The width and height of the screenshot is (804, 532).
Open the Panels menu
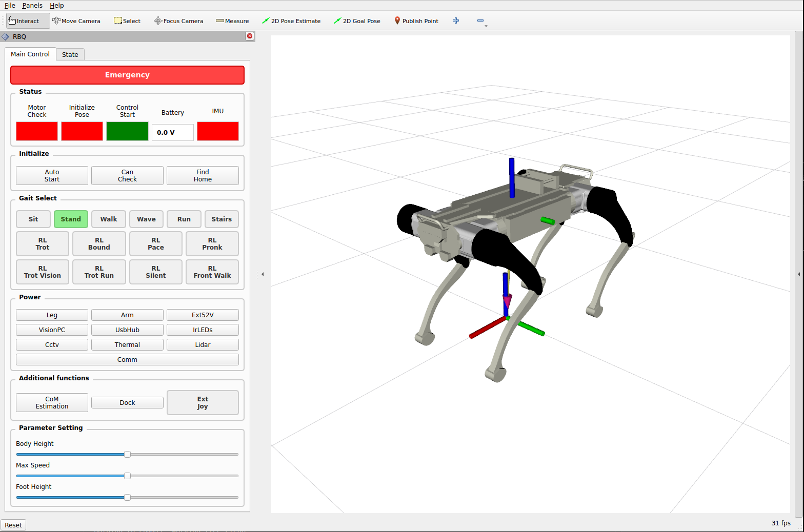pyautogui.click(x=32, y=5)
